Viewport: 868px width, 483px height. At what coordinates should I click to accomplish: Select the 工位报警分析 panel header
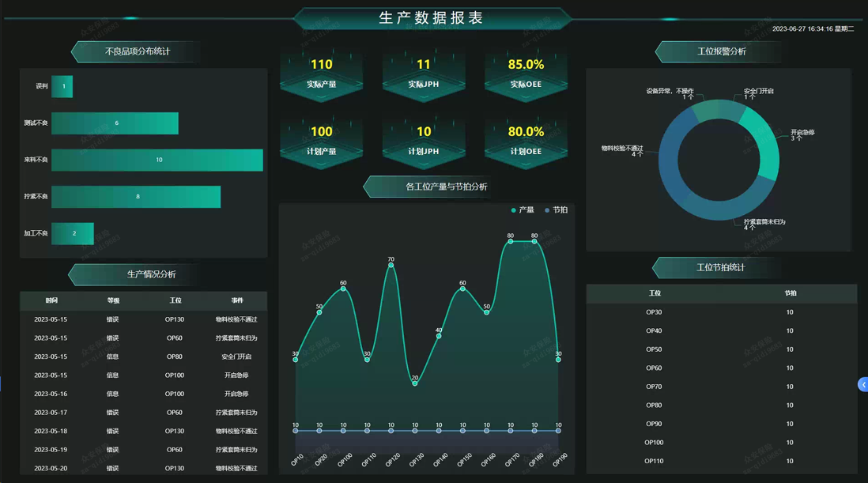tap(721, 51)
